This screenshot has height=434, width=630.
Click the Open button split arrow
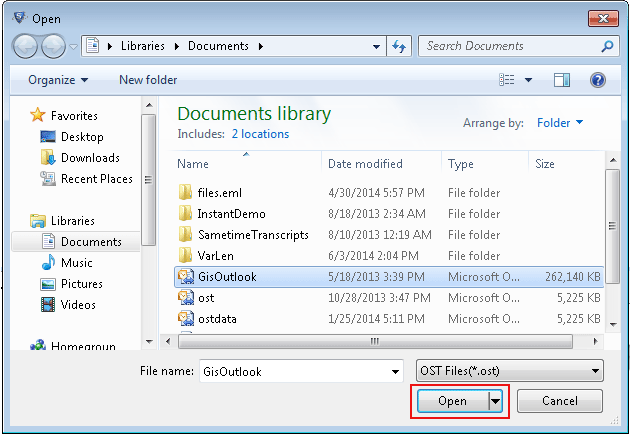tap(495, 401)
